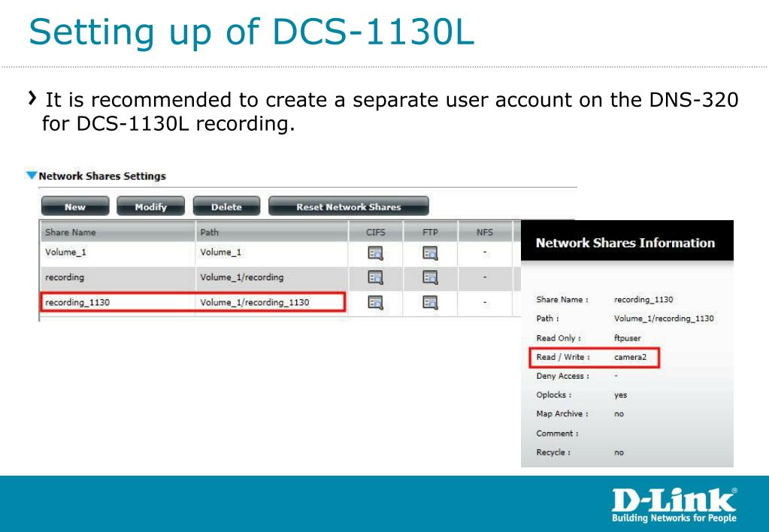Click the Network Shares Information panel title
Screen dimensions: 769x532
[625, 243]
